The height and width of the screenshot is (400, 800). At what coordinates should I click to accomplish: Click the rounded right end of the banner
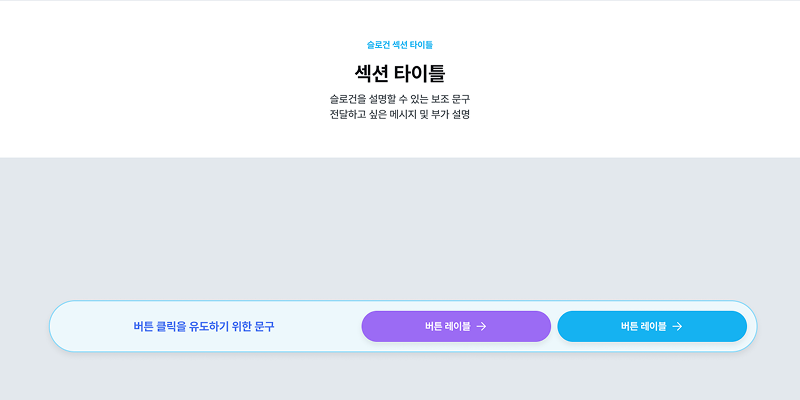click(751, 326)
